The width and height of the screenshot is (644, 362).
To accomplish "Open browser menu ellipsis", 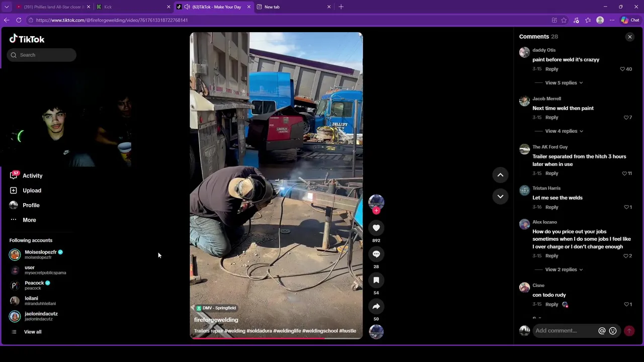I will (612, 20).
